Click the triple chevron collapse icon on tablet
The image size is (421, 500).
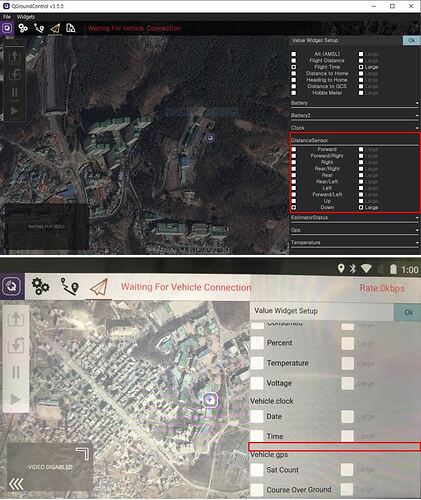16,484
